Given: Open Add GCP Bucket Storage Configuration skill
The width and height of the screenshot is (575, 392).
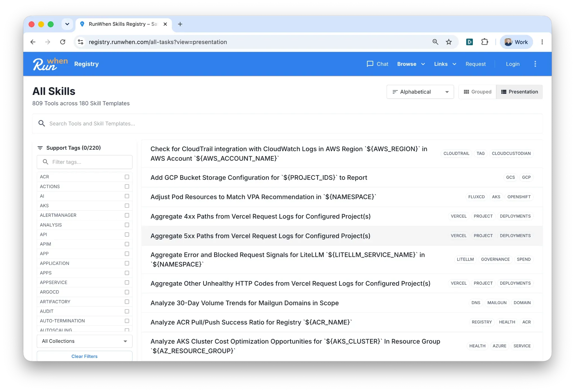Looking at the screenshot, I should tap(342, 177).
